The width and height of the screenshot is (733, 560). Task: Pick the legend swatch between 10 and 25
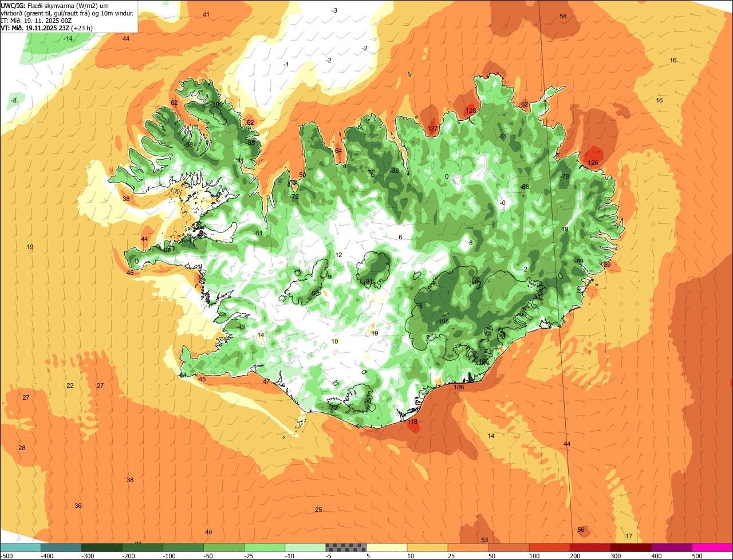click(427, 548)
